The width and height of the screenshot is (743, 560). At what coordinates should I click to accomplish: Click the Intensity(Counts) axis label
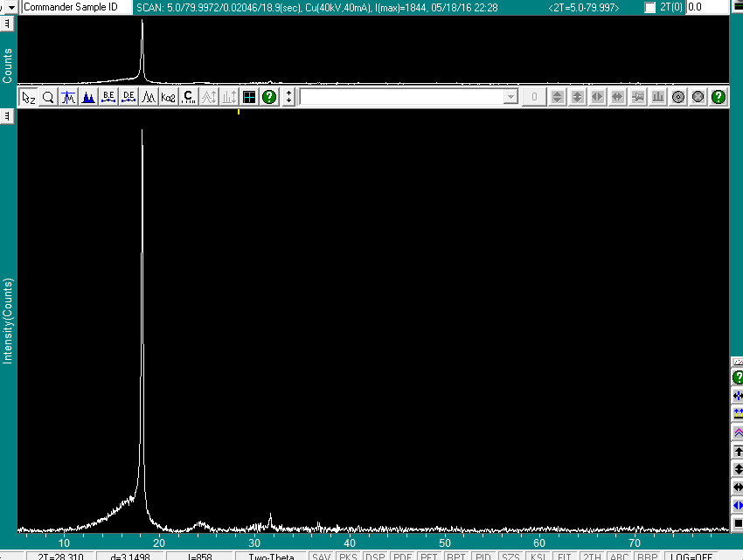pyautogui.click(x=8, y=321)
